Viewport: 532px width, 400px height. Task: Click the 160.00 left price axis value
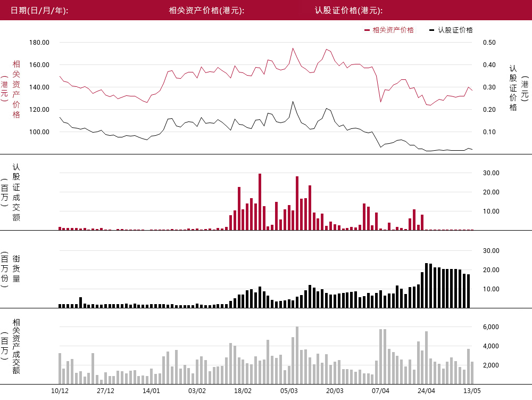coord(39,65)
